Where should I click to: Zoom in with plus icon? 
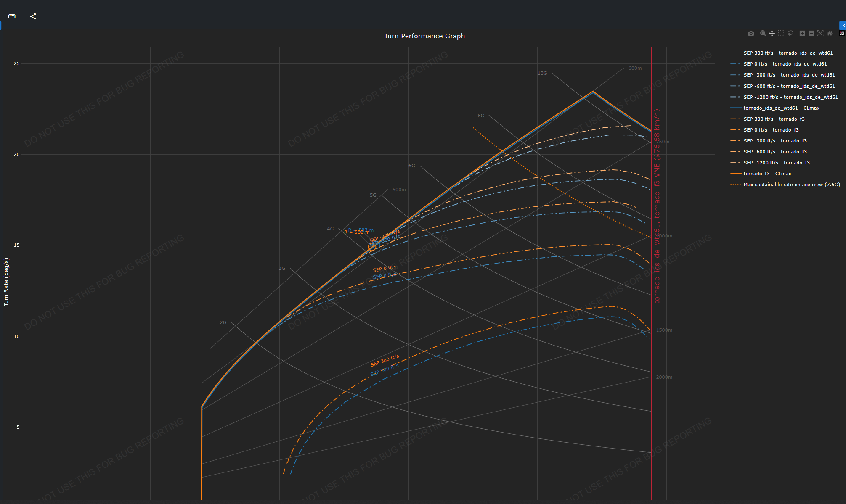(802, 33)
